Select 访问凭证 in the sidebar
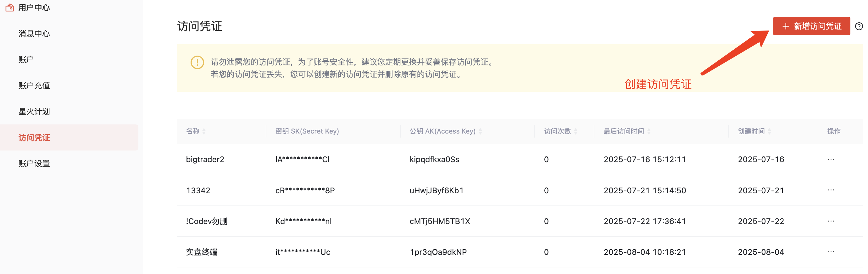This screenshot has width=868, height=274. tap(34, 138)
